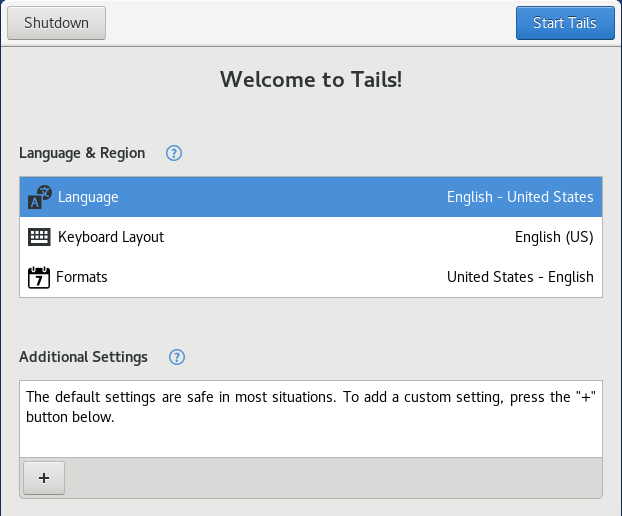This screenshot has width=622, height=516.
Task: Click the Shutdown button
Action: coord(56,23)
